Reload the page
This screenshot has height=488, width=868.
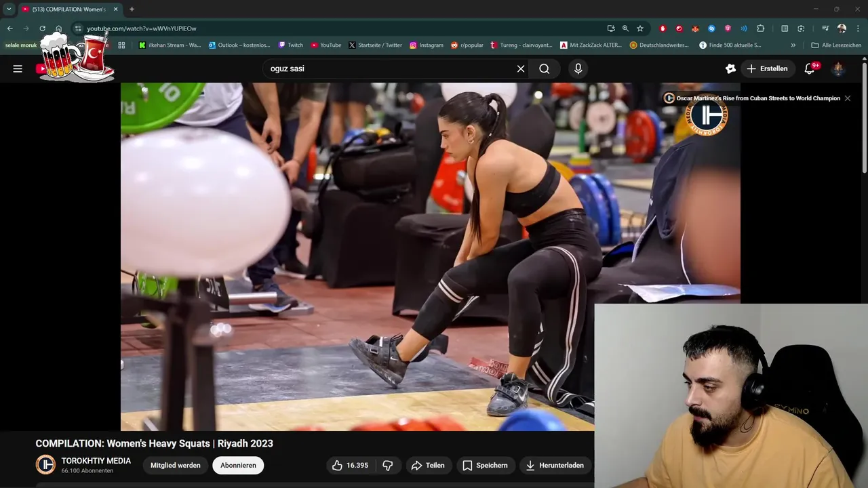click(x=42, y=28)
